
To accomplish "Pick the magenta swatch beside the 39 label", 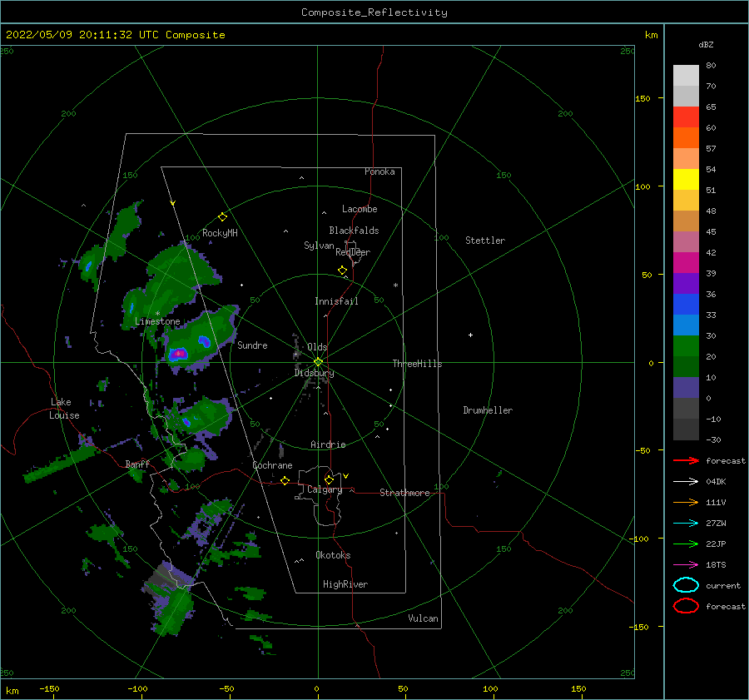I will pyautogui.click(x=686, y=263).
